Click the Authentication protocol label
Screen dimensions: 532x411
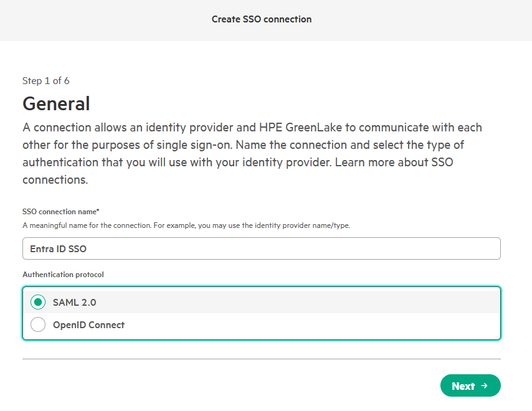63,274
